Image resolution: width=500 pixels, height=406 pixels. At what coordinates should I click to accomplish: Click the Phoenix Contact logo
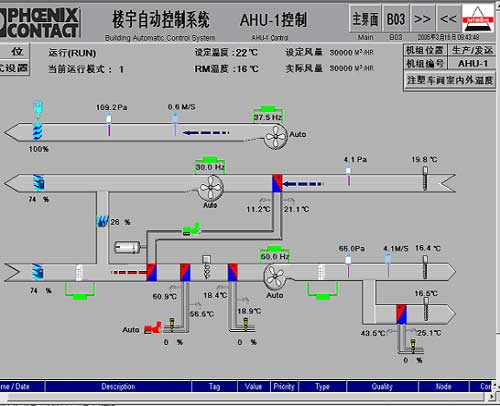tap(39, 23)
